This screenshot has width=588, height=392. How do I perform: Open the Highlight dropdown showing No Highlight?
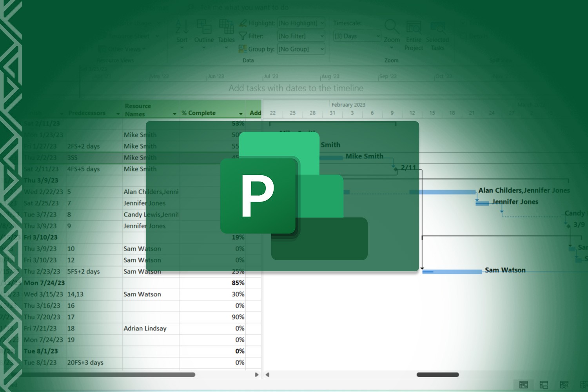(301, 23)
